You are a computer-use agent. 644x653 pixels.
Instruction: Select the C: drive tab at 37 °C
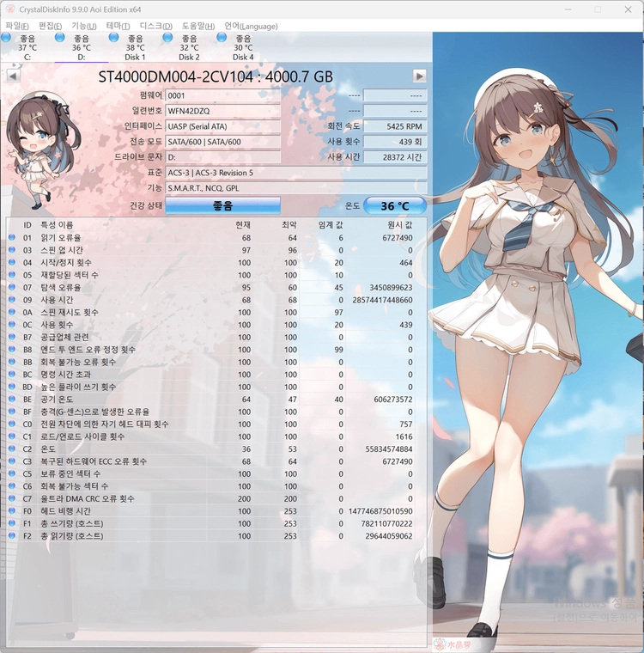(27, 47)
